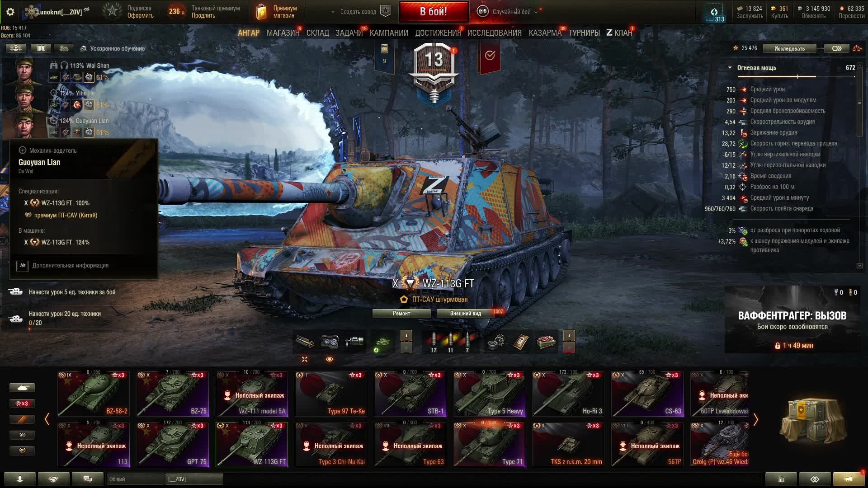This screenshot has width=868, height=488.
Task: Switch to the КАЗАРМА tab
Action: [545, 33]
